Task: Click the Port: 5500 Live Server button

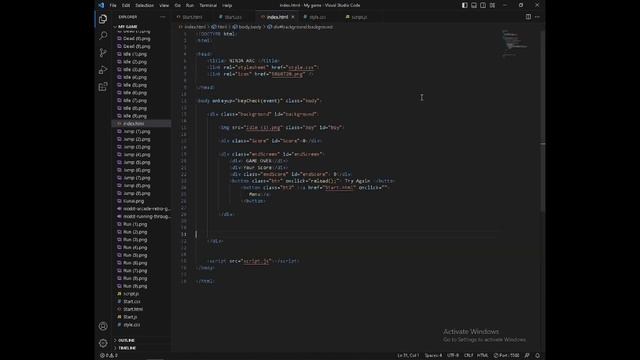Action: click(506, 356)
